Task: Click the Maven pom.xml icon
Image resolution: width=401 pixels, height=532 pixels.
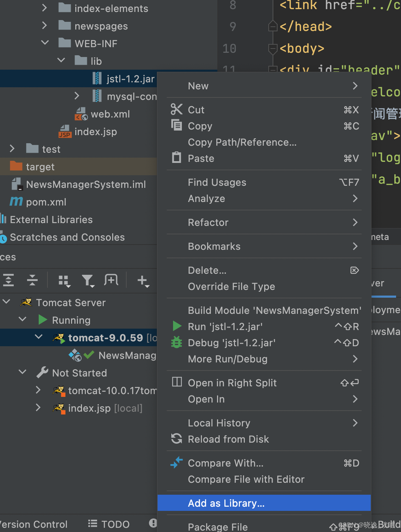Action: [x=16, y=202]
